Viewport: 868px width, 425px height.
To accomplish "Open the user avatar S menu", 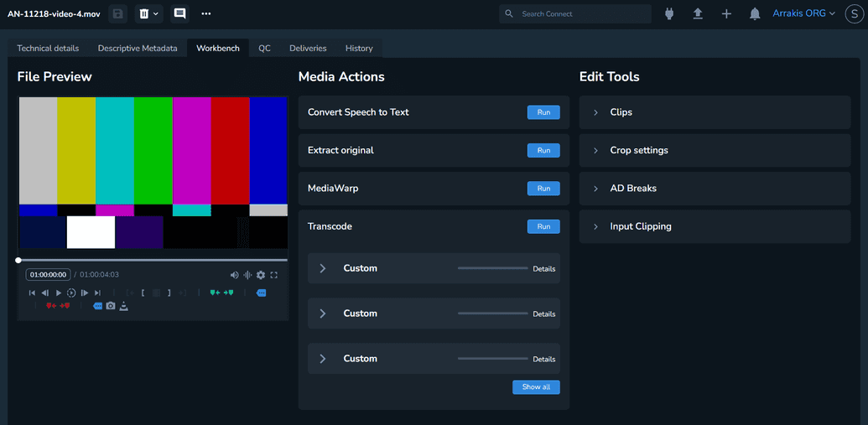I will pos(854,14).
